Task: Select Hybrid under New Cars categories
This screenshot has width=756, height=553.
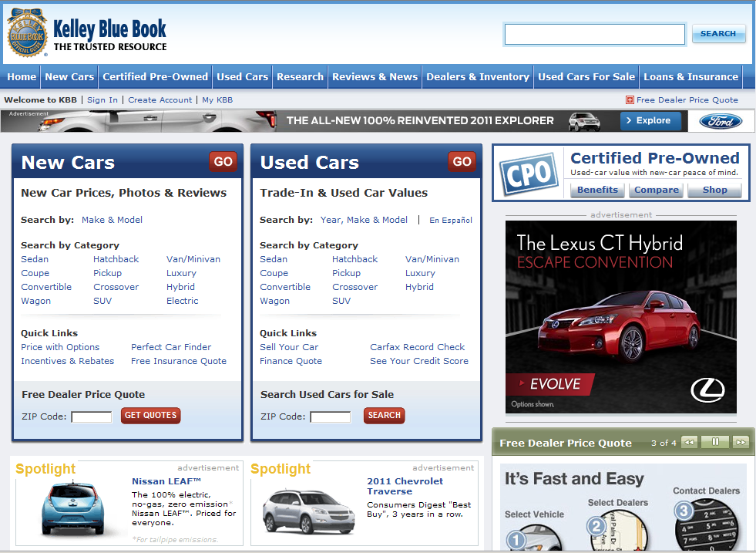Action: 181,287
